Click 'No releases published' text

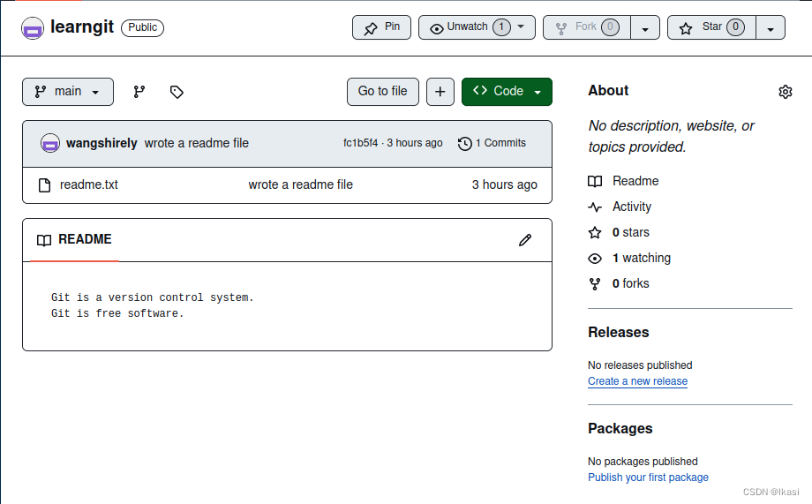pos(640,365)
